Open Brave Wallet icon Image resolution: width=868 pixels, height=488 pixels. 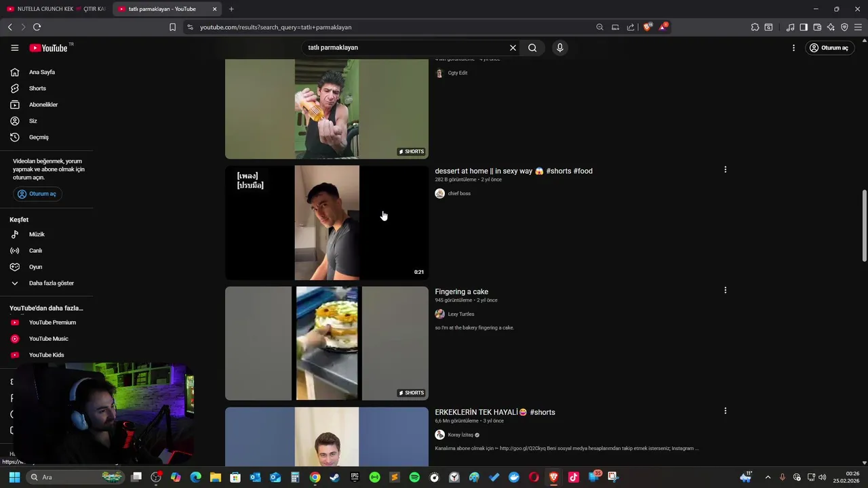(817, 27)
